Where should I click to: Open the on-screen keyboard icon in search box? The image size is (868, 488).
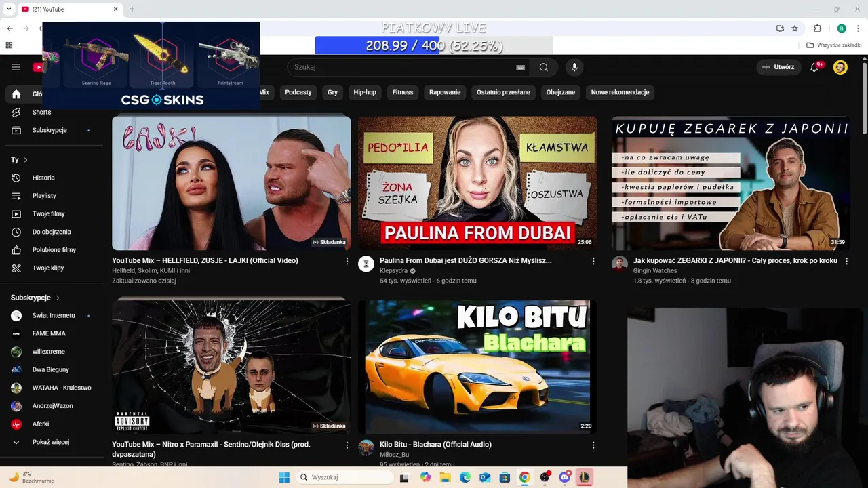pos(520,67)
